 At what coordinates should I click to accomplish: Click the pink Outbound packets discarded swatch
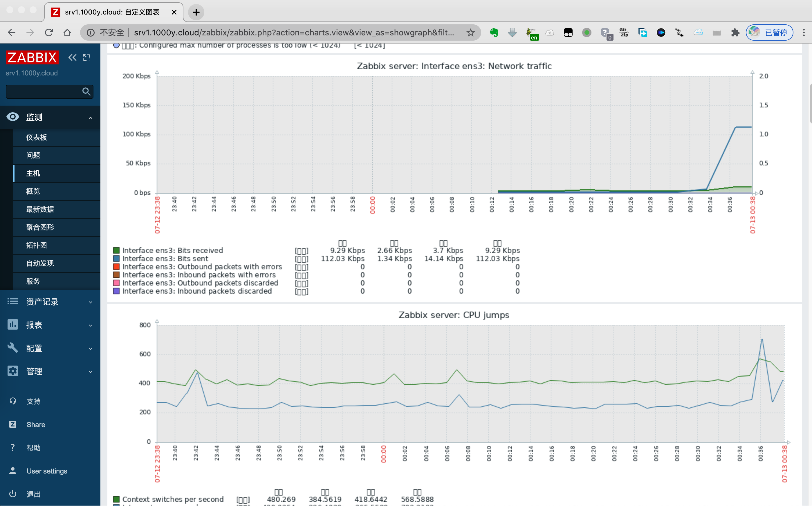point(116,283)
